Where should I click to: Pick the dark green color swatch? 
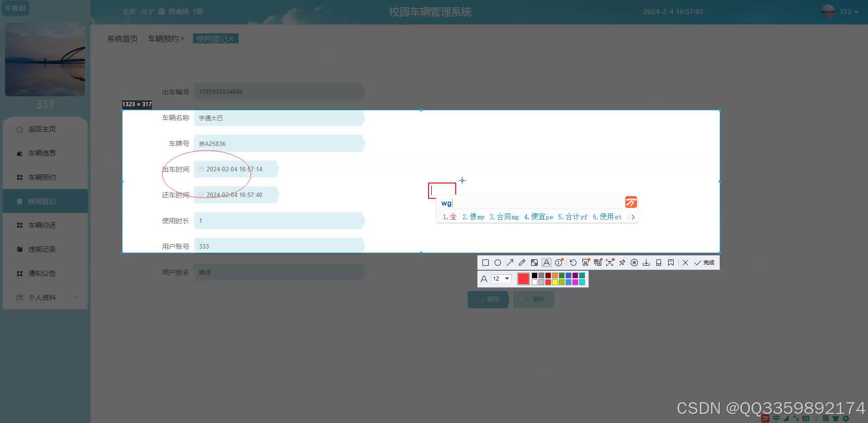coord(561,275)
